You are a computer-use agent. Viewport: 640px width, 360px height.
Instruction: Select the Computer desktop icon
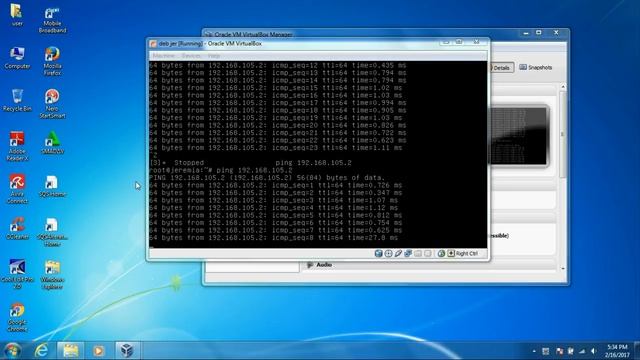click(x=17, y=58)
